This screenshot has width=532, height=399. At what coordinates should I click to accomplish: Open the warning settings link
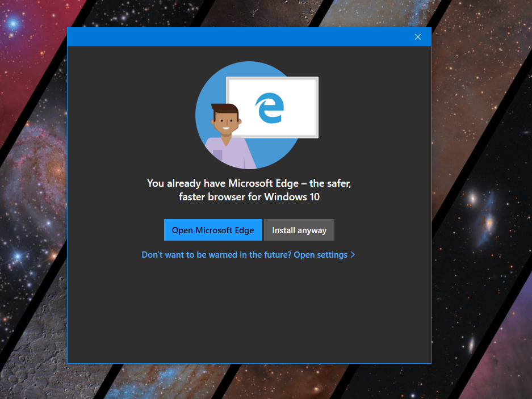click(x=245, y=255)
